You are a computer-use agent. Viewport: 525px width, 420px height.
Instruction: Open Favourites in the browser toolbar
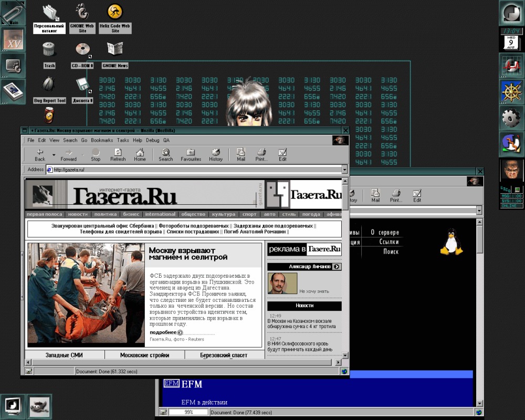pos(191,155)
